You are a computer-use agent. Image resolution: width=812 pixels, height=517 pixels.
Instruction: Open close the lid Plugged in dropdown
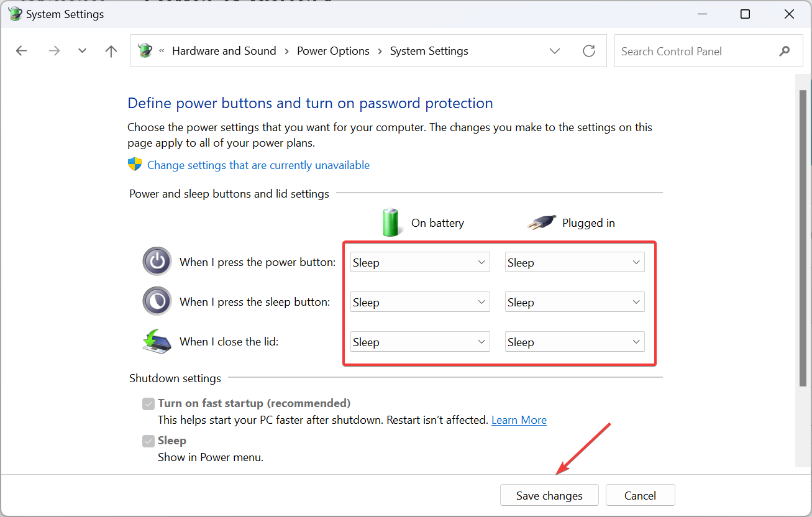pos(575,342)
